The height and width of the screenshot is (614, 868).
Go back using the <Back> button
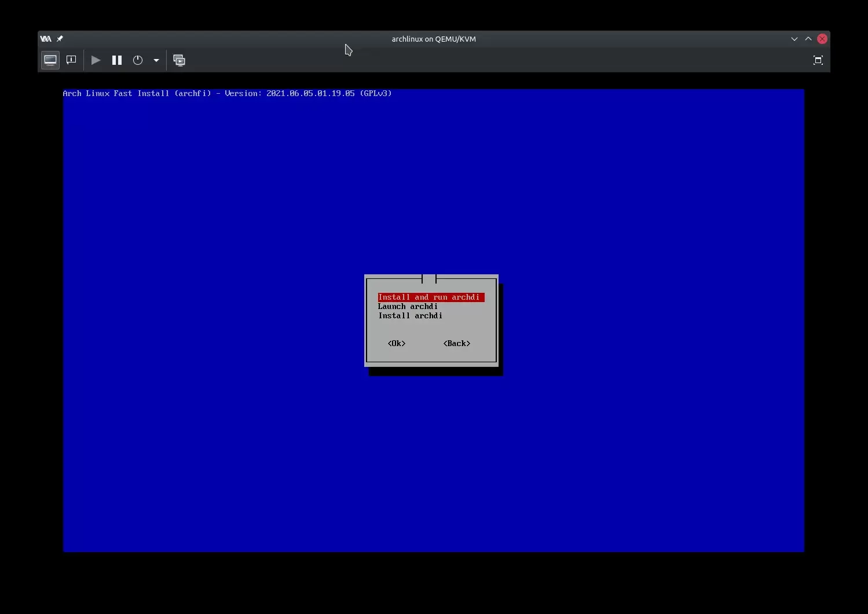pyautogui.click(x=456, y=344)
